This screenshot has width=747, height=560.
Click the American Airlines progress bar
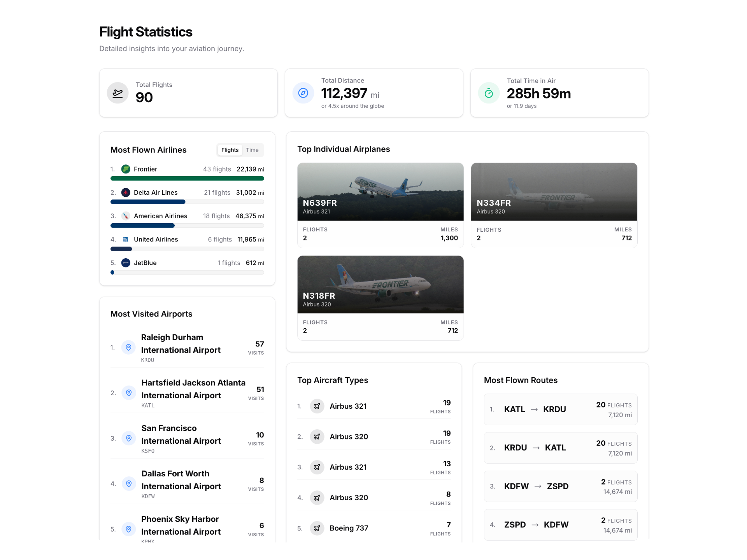(x=187, y=226)
